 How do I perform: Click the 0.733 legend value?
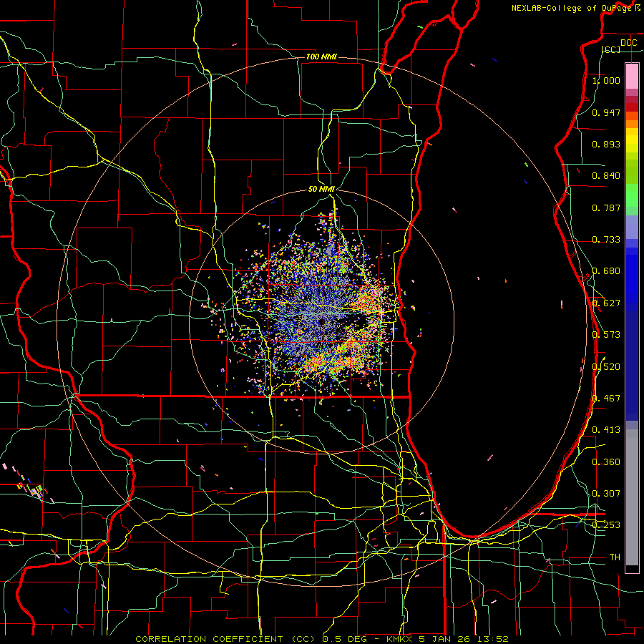(606, 240)
